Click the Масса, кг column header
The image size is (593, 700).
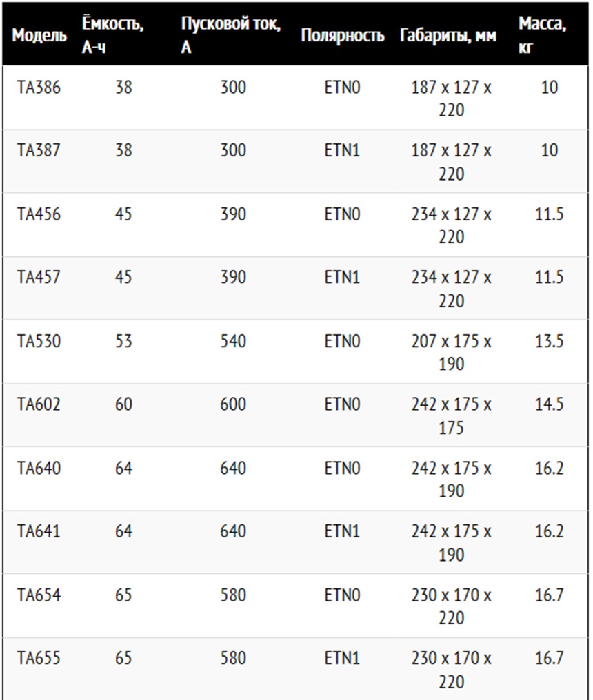542,36
